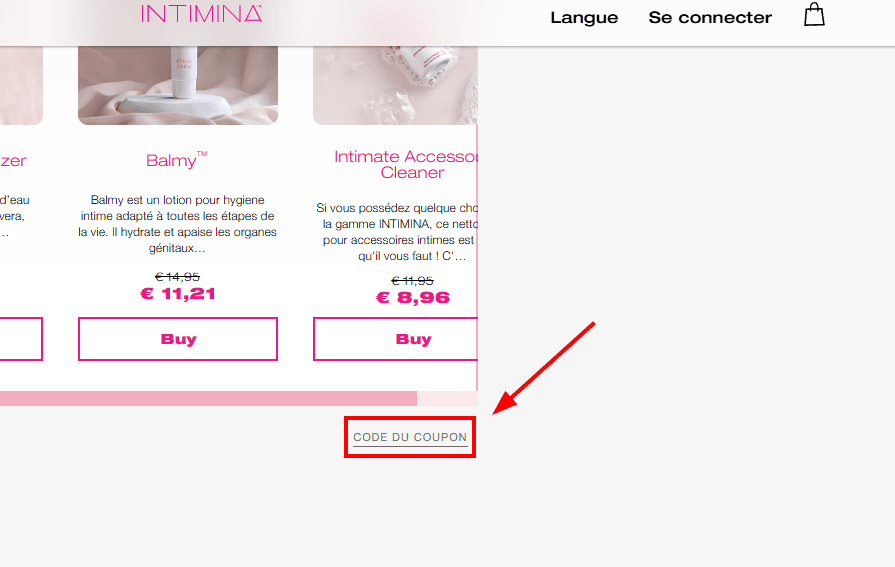
Task: Click the partially visible left Buy button
Action: pos(21,339)
